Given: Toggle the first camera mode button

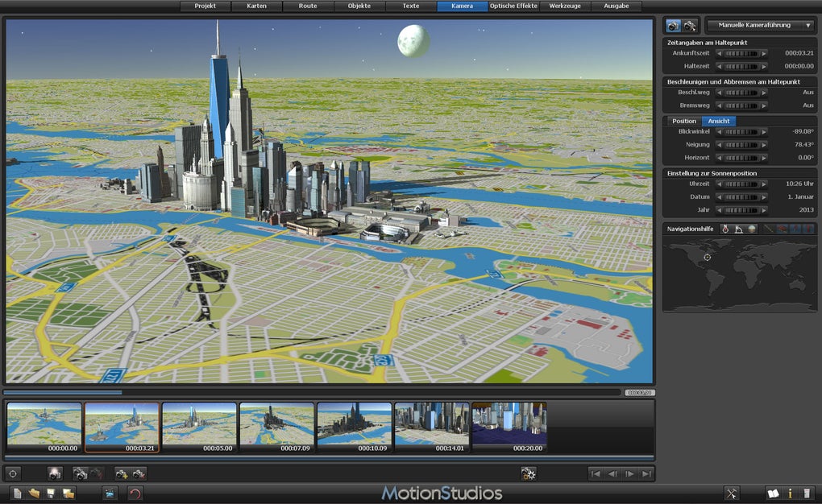Looking at the screenshot, I should pyautogui.click(x=673, y=26).
